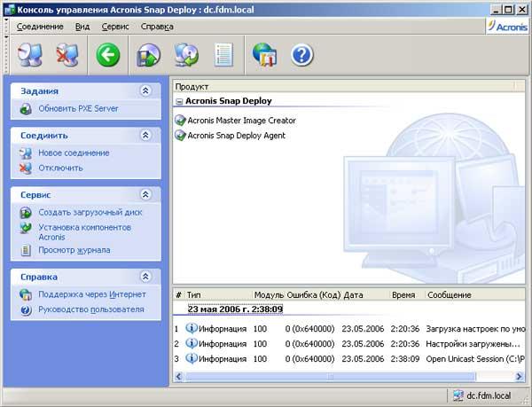This screenshot has height=407, width=532.
Task: Click the title bar application icon
Action: [x=10, y=10]
